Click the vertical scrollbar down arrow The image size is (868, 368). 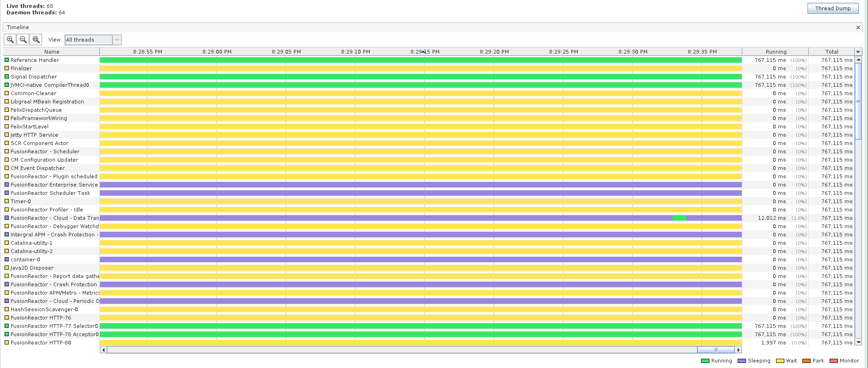pyautogui.click(x=859, y=342)
